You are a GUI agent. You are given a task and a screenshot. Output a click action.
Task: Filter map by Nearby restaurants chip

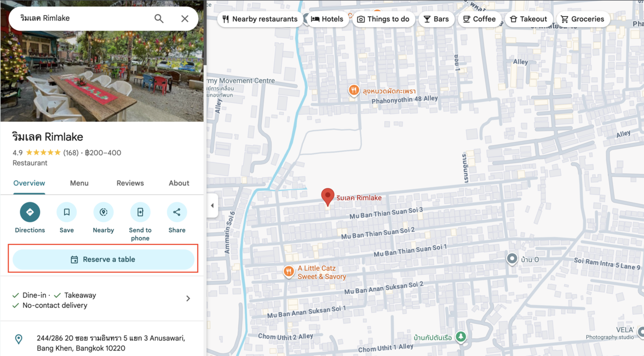click(260, 19)
